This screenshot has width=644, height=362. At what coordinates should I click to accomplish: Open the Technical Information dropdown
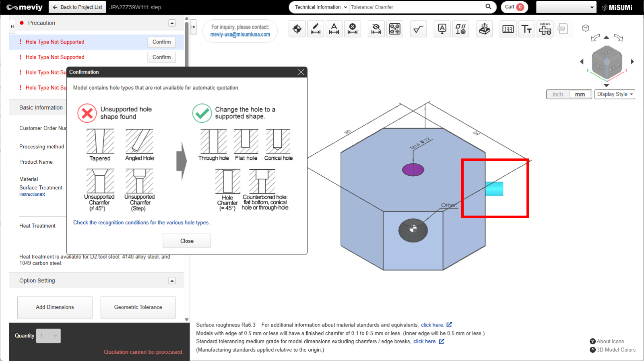point(320,7)
